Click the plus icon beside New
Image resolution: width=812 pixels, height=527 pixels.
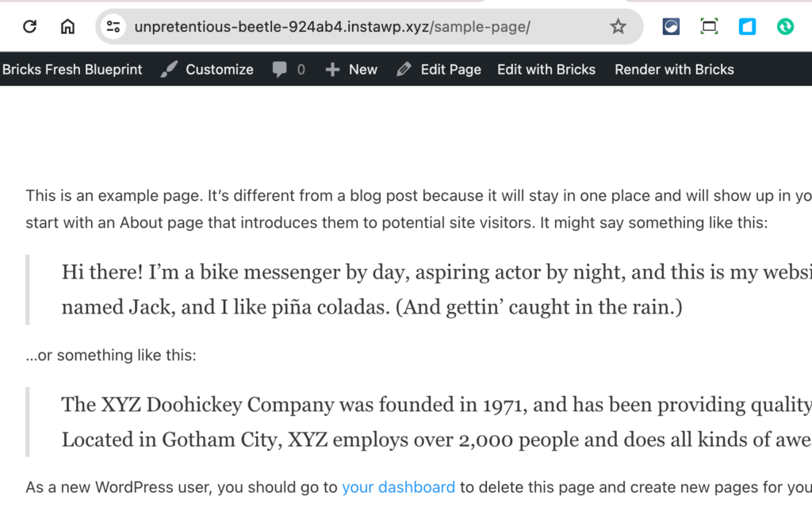(x=332, y=69)
